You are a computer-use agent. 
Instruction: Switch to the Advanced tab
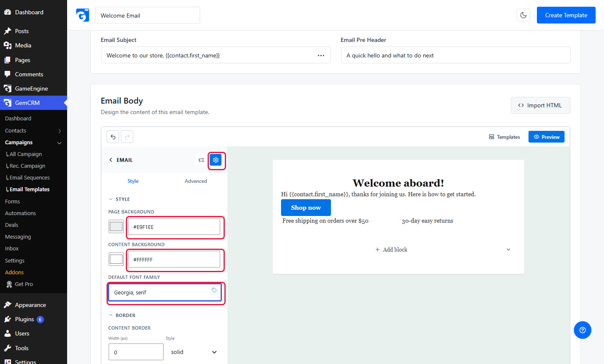(196, 181)
